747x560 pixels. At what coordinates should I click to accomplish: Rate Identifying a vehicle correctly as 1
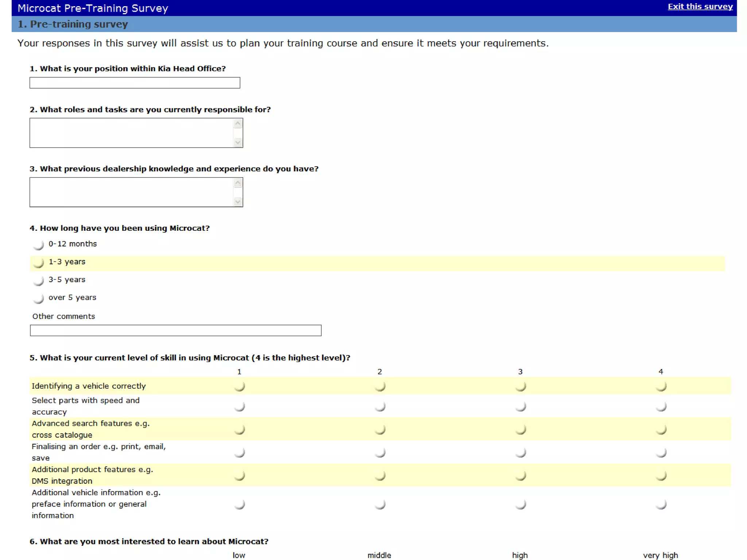coord(240,386)
